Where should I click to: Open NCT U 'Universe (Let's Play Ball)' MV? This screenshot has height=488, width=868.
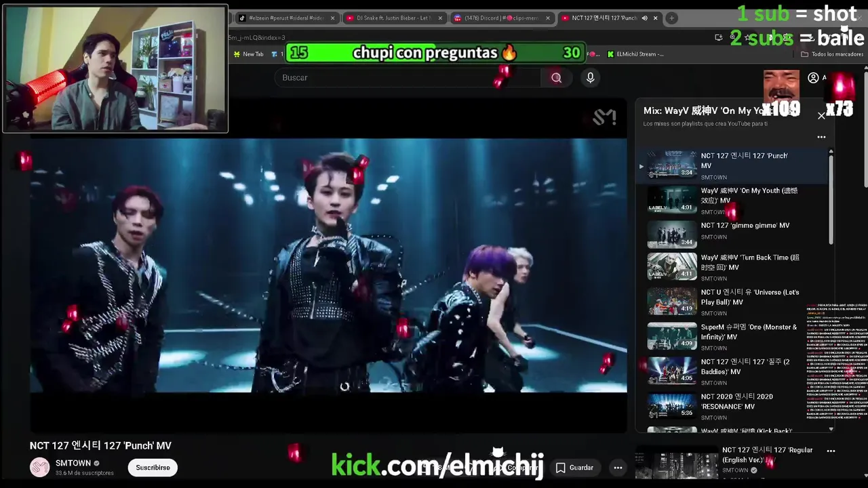pyautogui.click(x=736, y=302)
